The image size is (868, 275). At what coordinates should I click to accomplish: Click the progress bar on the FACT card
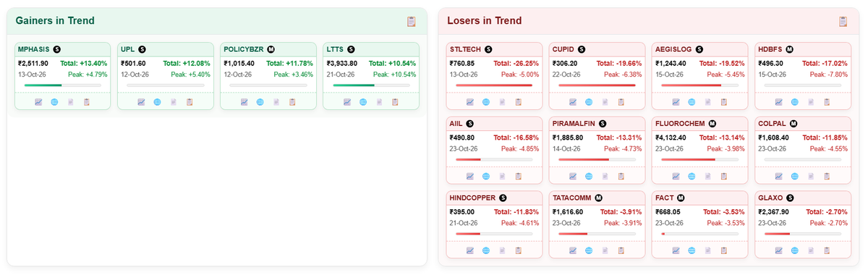click(699, 234)
